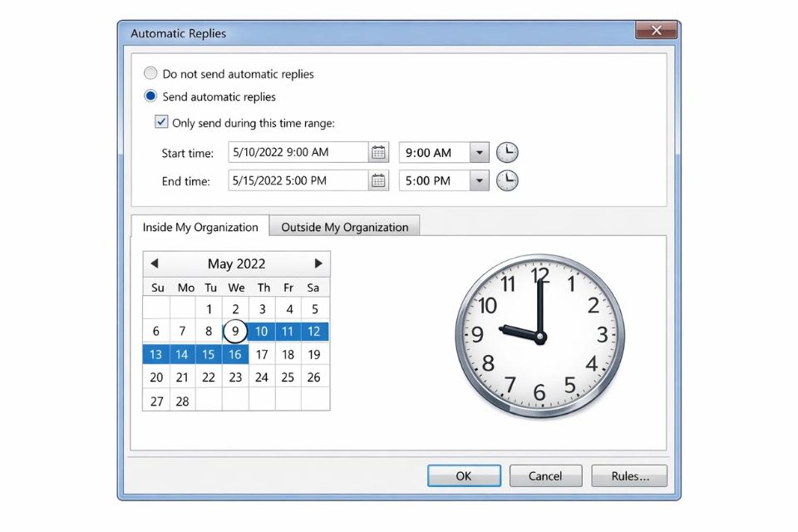Select May 9 on the calendar

click(235, 331)
